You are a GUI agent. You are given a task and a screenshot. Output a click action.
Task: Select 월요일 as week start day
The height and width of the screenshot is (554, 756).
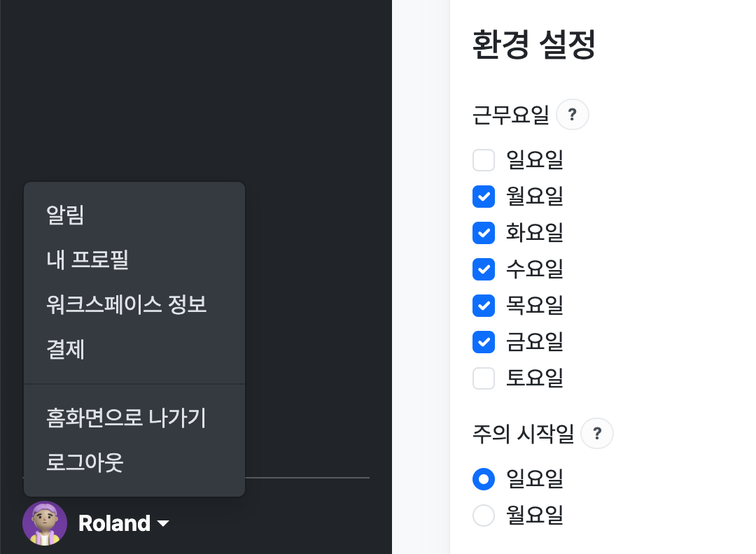484,515
